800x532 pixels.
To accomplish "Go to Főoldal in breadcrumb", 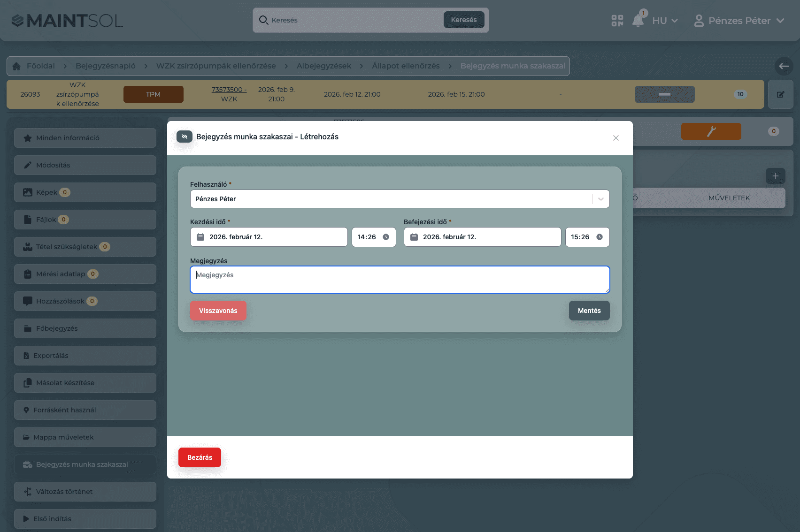I will (x=40, y=66).
